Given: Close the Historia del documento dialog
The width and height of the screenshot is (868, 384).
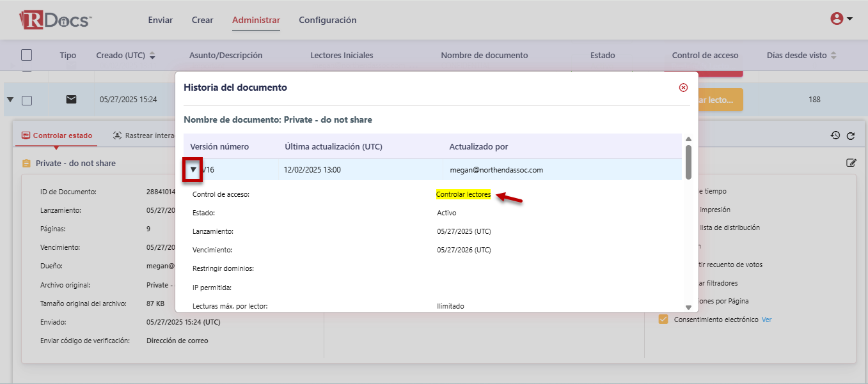Looking at the screenshot, I should tap(683, 88).
